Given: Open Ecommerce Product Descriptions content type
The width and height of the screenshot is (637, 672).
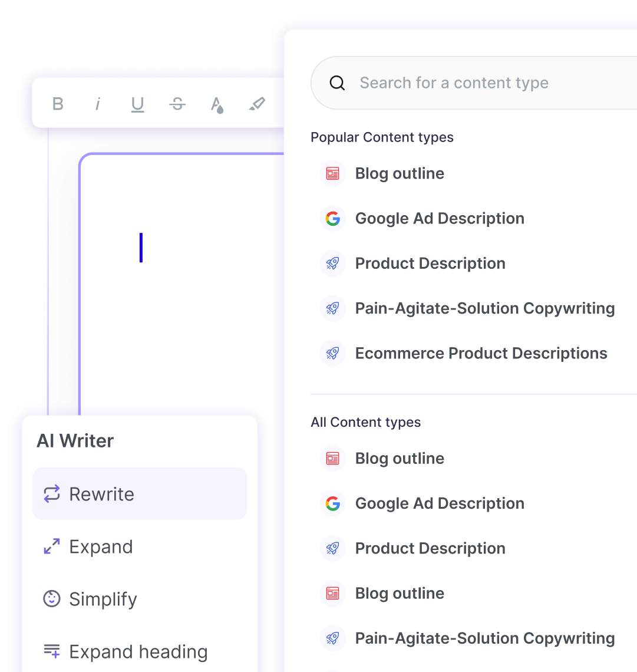Looking at the screenshot, I should click(x=481, y=354).
